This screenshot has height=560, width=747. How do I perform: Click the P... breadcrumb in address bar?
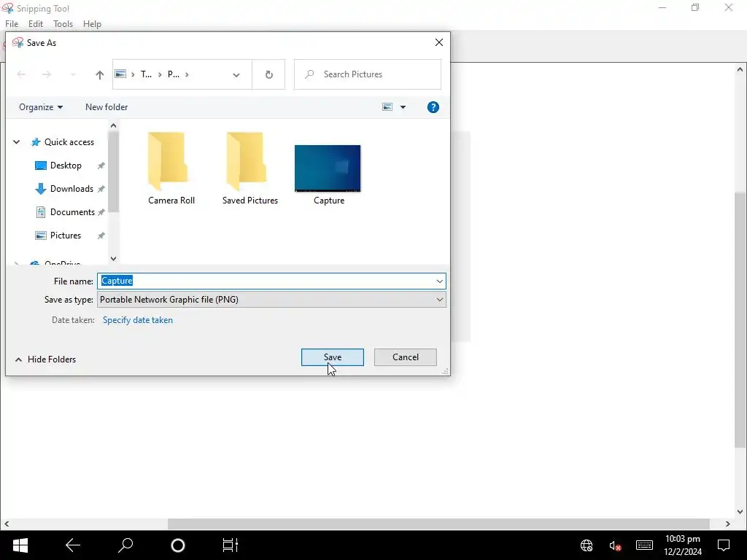coord(174,74)
